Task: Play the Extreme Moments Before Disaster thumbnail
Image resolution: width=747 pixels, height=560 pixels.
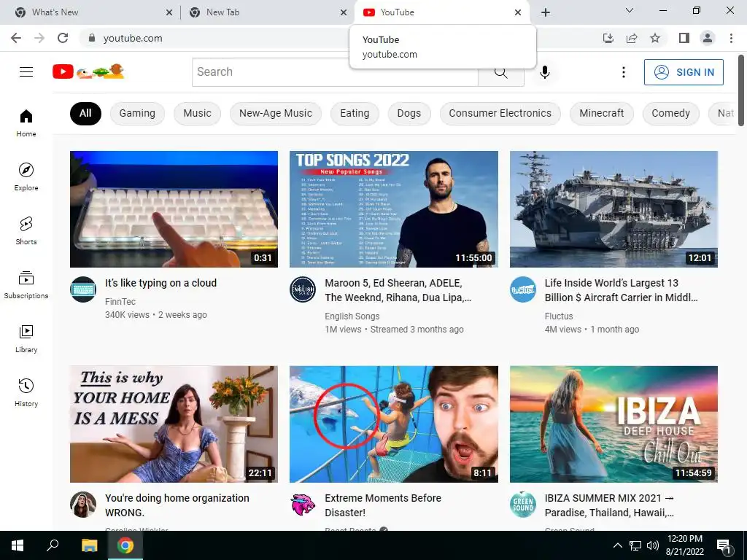Action: (x=393, y=424)
